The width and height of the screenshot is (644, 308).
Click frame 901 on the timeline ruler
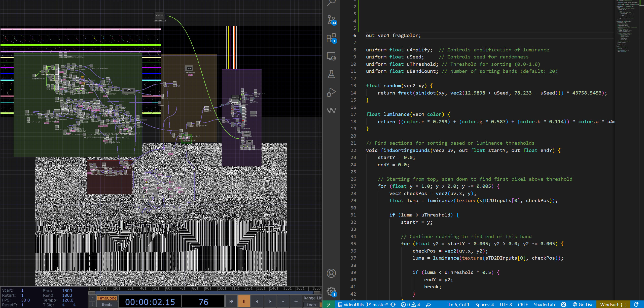coord(208,288)
